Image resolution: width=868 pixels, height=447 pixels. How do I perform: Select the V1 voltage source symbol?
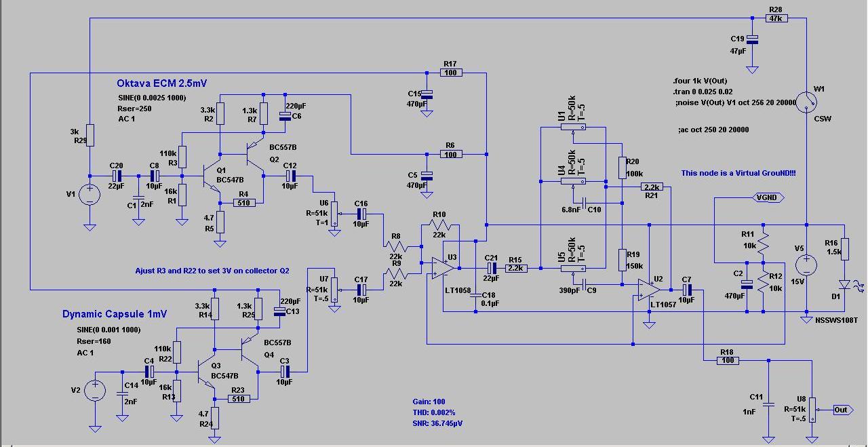[89, 196]
